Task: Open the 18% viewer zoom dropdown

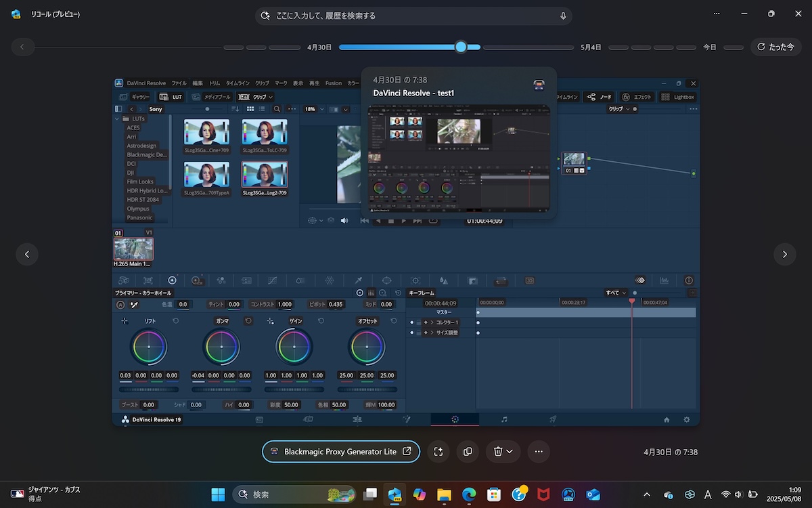Action: coord(313,109)
